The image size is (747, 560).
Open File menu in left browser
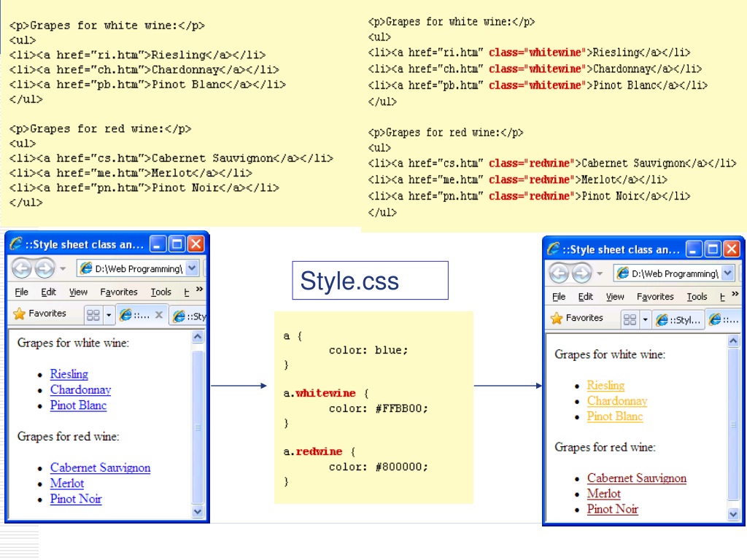(x=21, y=292)
